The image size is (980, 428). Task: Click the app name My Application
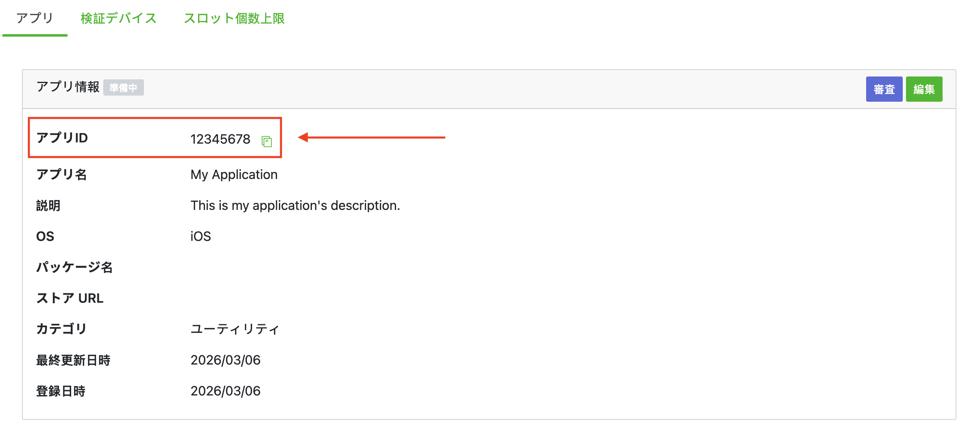(234, 175)
